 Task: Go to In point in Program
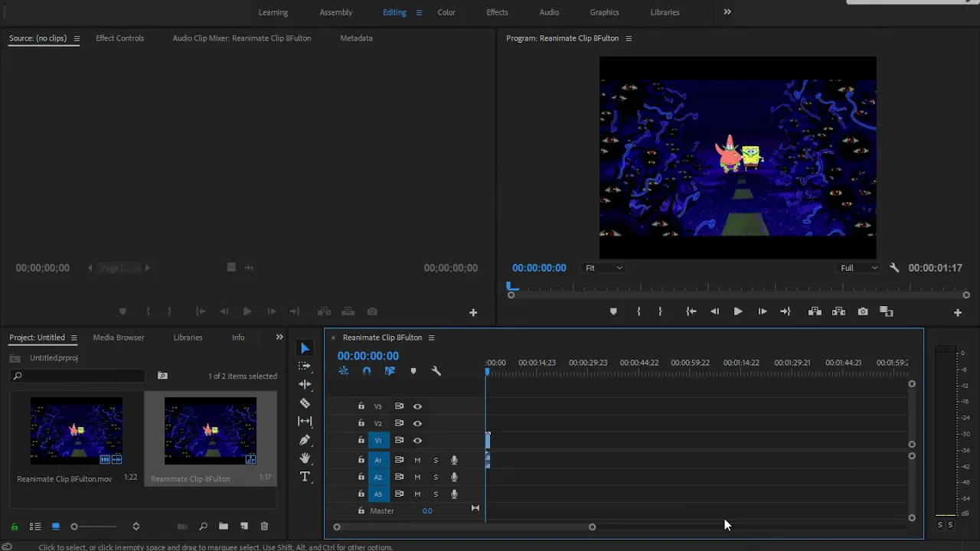click(x=691, y=311)
